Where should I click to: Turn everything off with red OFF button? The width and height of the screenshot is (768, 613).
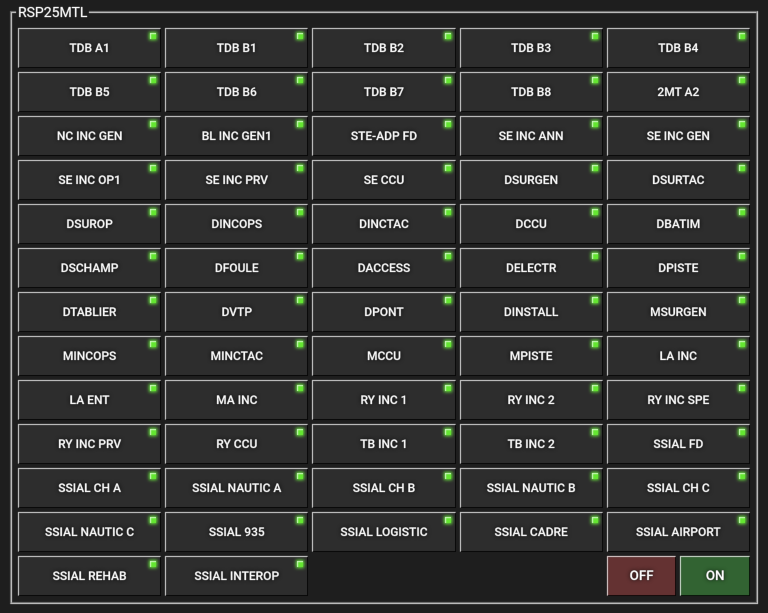pos(641,576)
